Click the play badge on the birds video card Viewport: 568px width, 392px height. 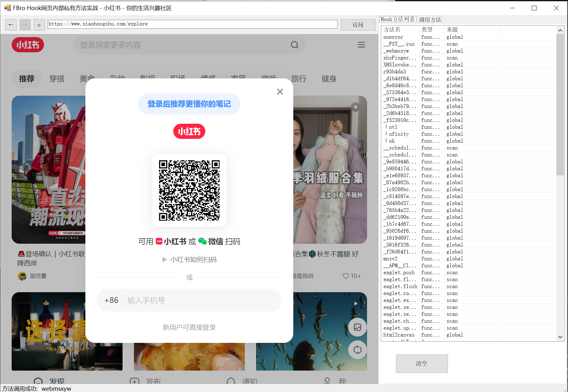[356, 304]
